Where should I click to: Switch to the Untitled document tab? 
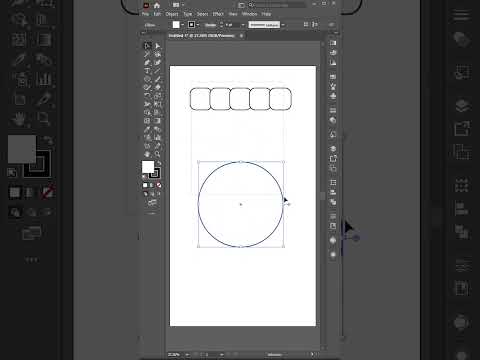pyautogui.click(x=202, y=35)
